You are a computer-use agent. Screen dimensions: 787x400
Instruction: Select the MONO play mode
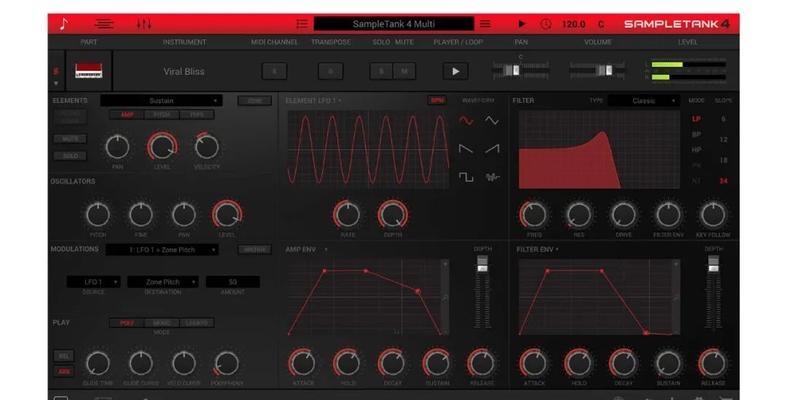(162, 323)
